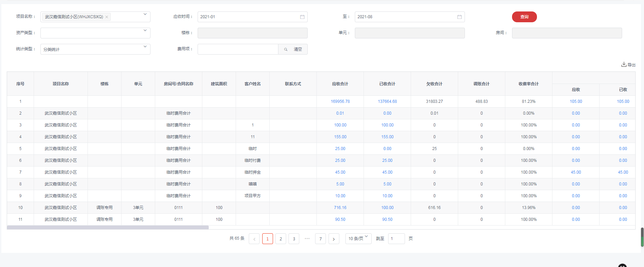Image resolution: width=644 pixels, height=267 pixels.
Task: Open calendar icon for end date 2021-08
Action: pyautogui.click(x=459, y=17)
